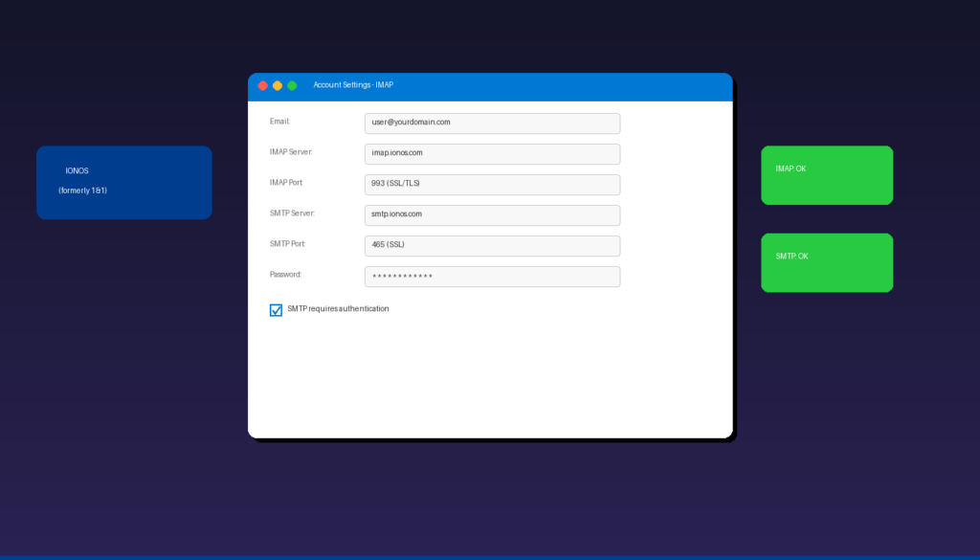980x560 pixels.
Task: Click the green SMTP OK status badge
Action: point(826,262)
